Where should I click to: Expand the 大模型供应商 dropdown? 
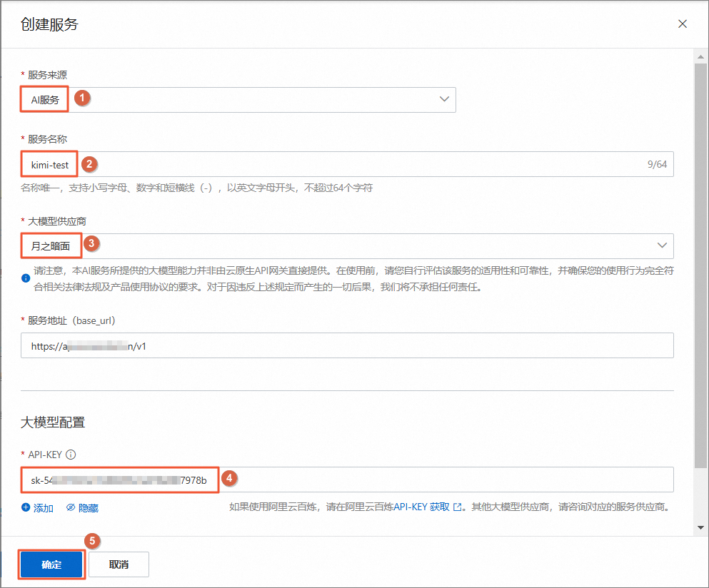347,246
